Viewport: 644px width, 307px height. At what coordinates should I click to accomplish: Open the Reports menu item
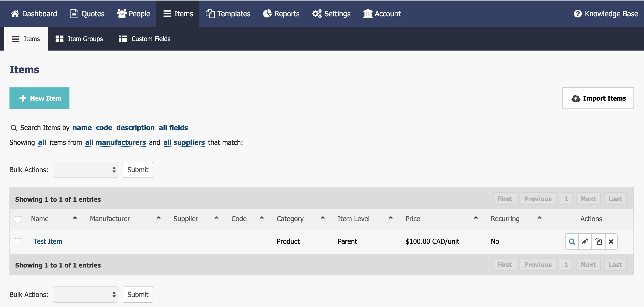coord(281,13)
